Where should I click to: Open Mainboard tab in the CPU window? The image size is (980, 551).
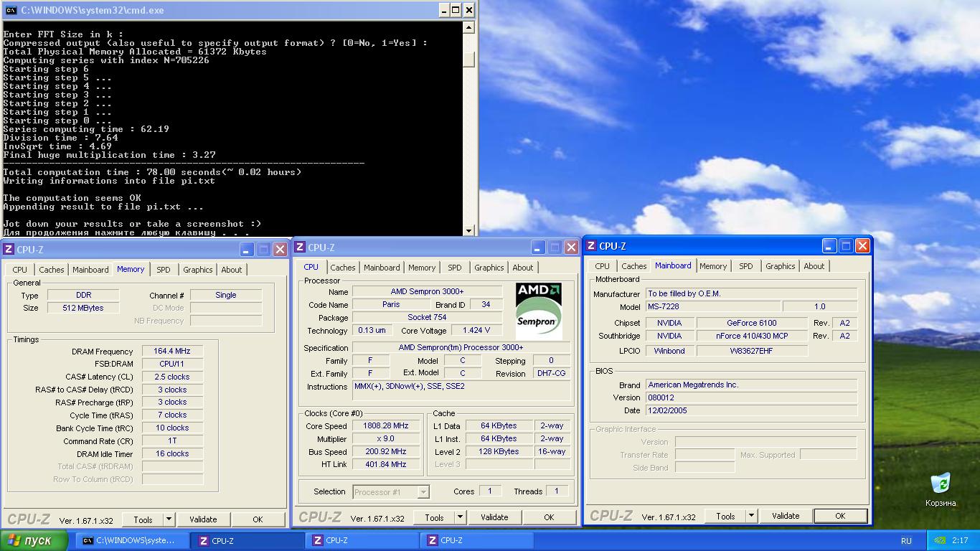382,268
